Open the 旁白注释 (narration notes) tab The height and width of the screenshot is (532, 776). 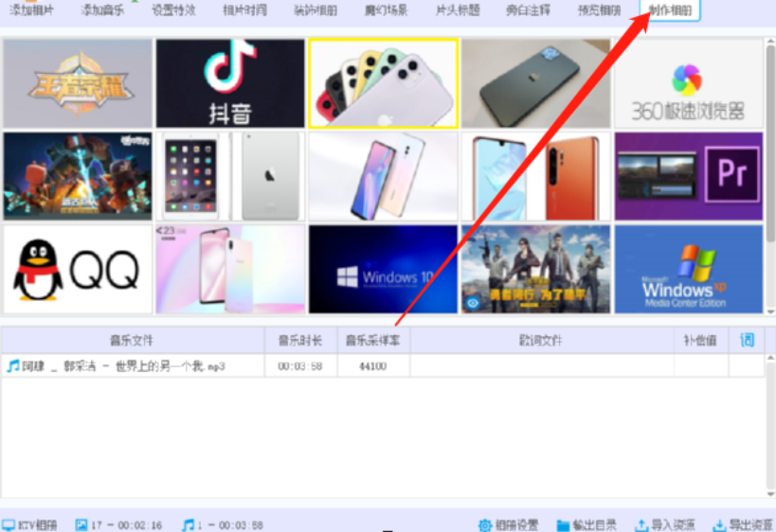point(528,9)
